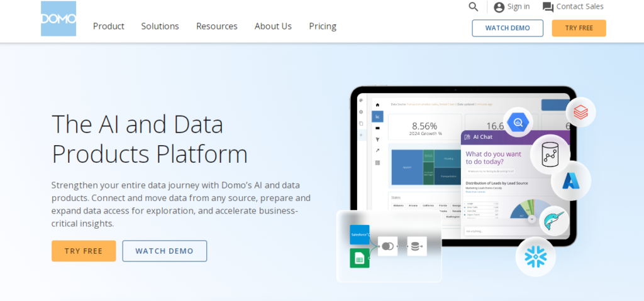644x301 pixels.
Task: Click the teal narwhal logo icon
Action: 554,221
